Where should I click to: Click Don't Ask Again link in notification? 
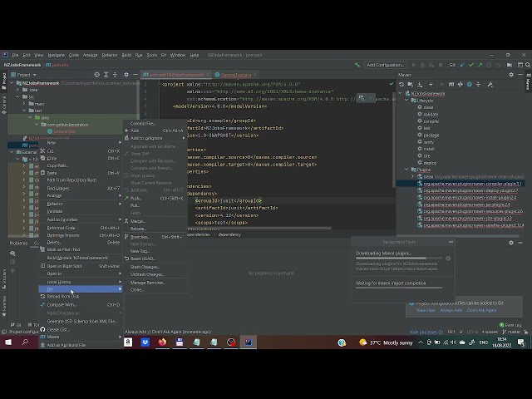click(481, 310)
